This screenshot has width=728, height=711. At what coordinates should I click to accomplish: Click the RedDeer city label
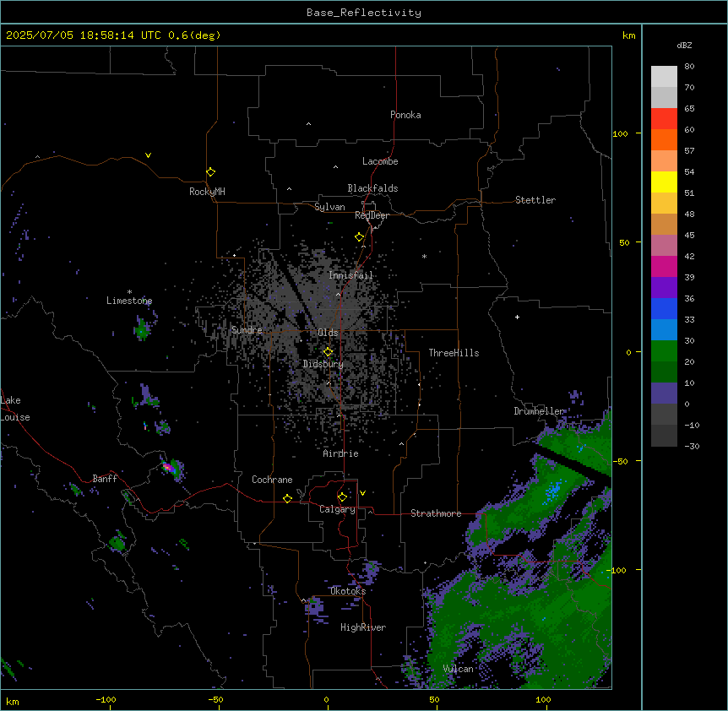[372, 215]
